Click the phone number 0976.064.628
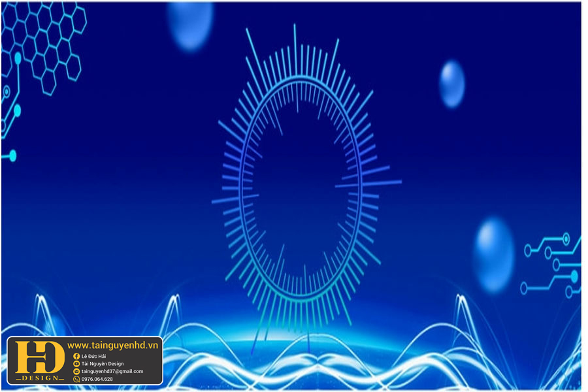Image resolution: width=588 pixels, height=392 pixels. pyautogui.click(x=97, y=380)
